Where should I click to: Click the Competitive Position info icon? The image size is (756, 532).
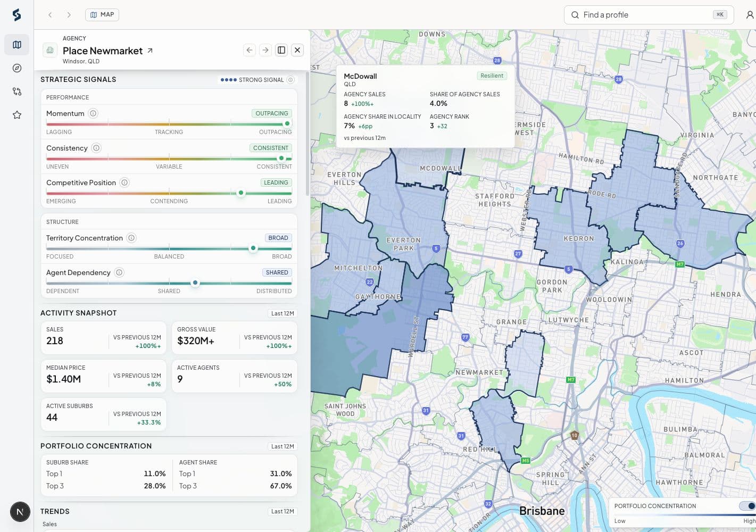(x=124, y=182)
